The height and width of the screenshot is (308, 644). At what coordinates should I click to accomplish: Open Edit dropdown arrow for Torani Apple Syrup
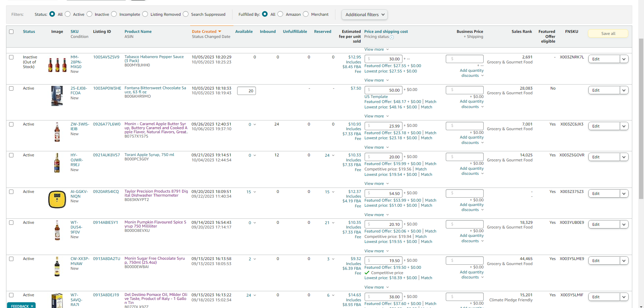click(x=624, y=157)
